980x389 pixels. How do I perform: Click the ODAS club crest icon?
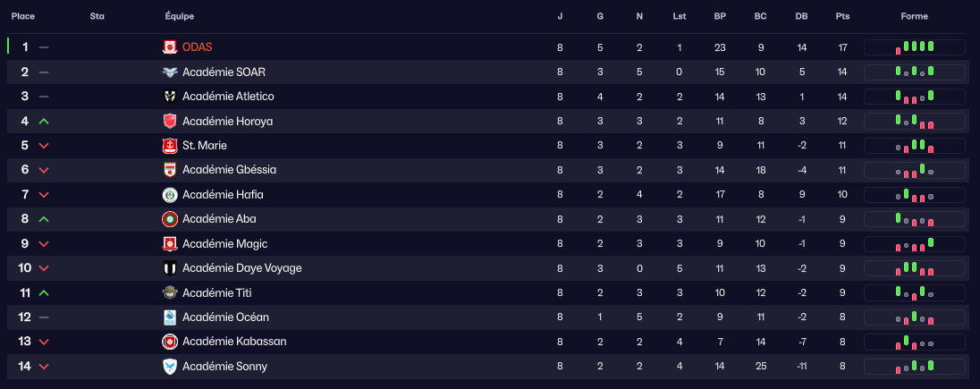coord(170,47)
